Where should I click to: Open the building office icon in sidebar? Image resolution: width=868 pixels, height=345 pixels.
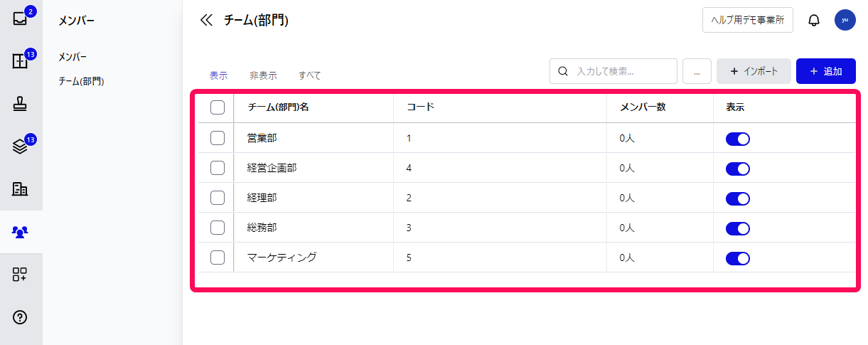point(20,189)
